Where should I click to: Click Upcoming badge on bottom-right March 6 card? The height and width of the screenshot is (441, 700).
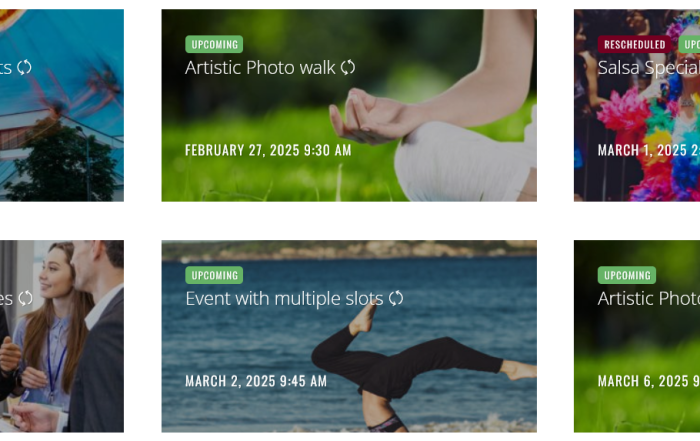tap(627, 275)
